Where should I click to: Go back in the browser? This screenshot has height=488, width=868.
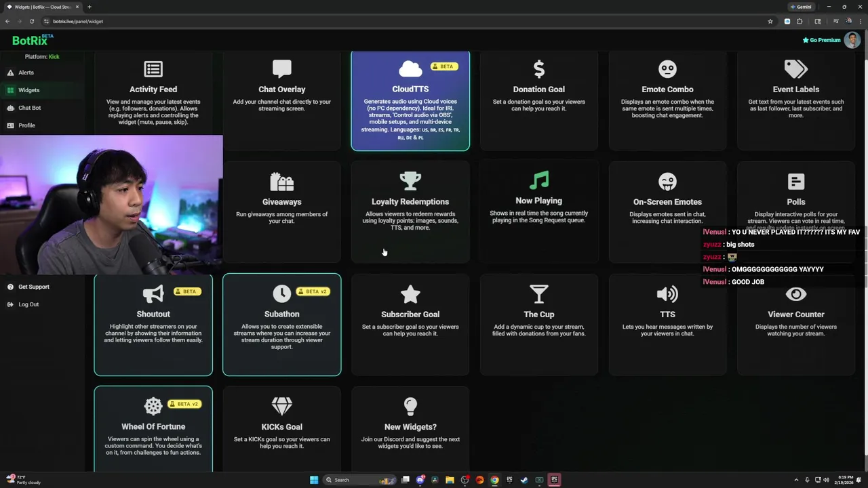pyautogui.click(x=7, y=21)
